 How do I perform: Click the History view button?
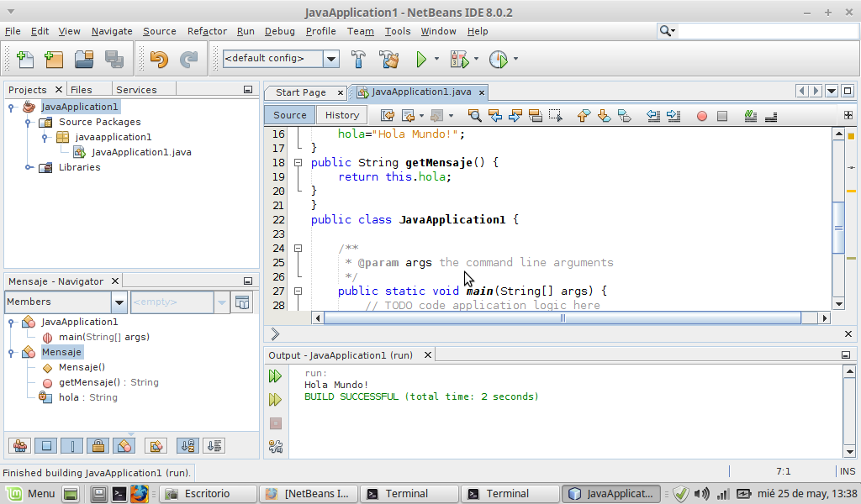pyautogui.click(x=342, y=115)
